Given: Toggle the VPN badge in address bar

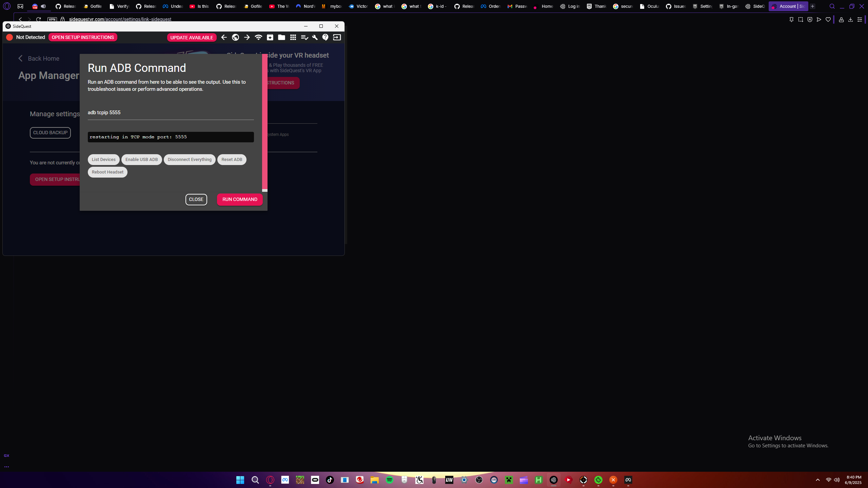Looking at the screenshot, I should pos(52,19).
